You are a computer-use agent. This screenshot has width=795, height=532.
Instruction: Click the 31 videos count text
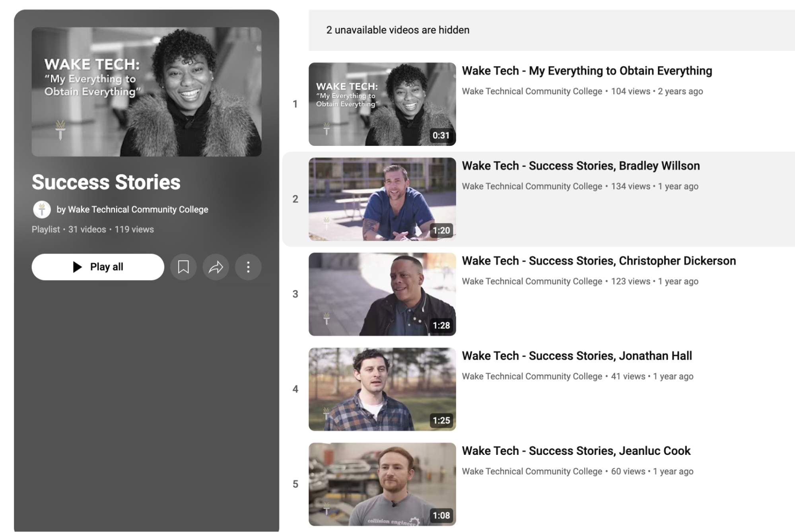pyautogui.click(x=87, y=229)
